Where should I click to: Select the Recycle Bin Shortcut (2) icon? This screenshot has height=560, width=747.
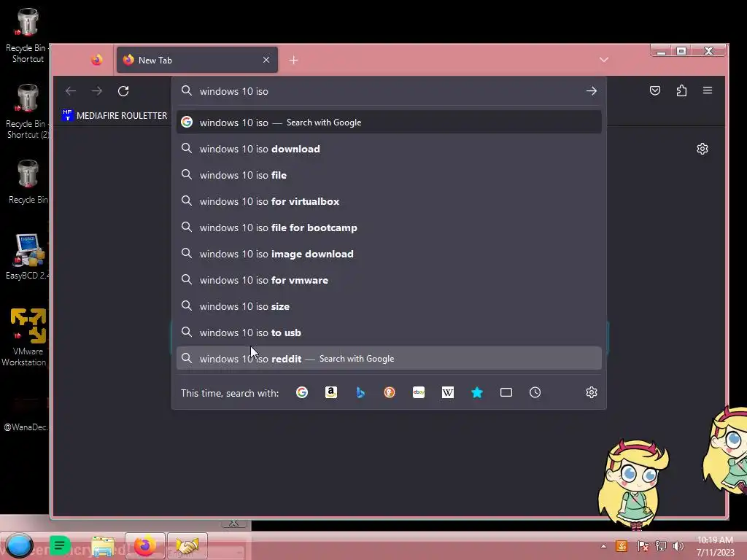(27, 112)
